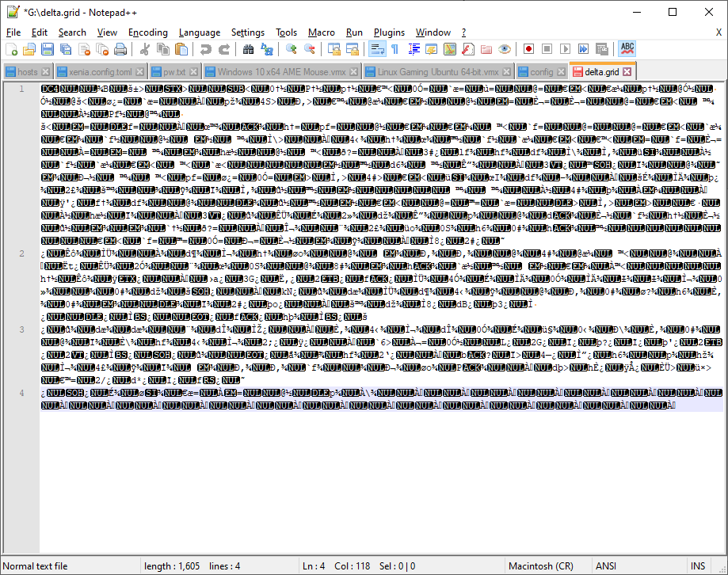728x575 pixels.
Task: Toggle show all characters
Action: tap(394, 49)
